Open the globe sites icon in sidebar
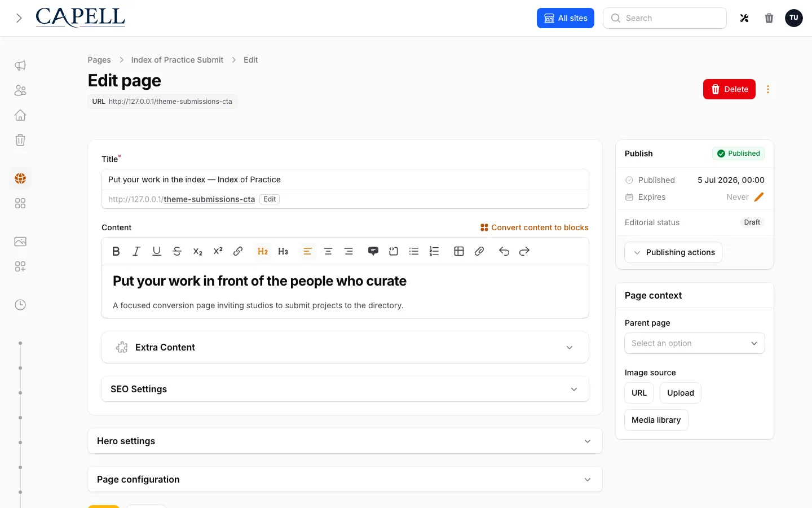This screenshot has width=812, height=508. tap(20, 178)
